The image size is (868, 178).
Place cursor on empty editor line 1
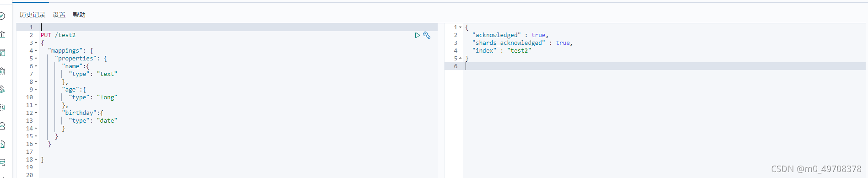238,27
